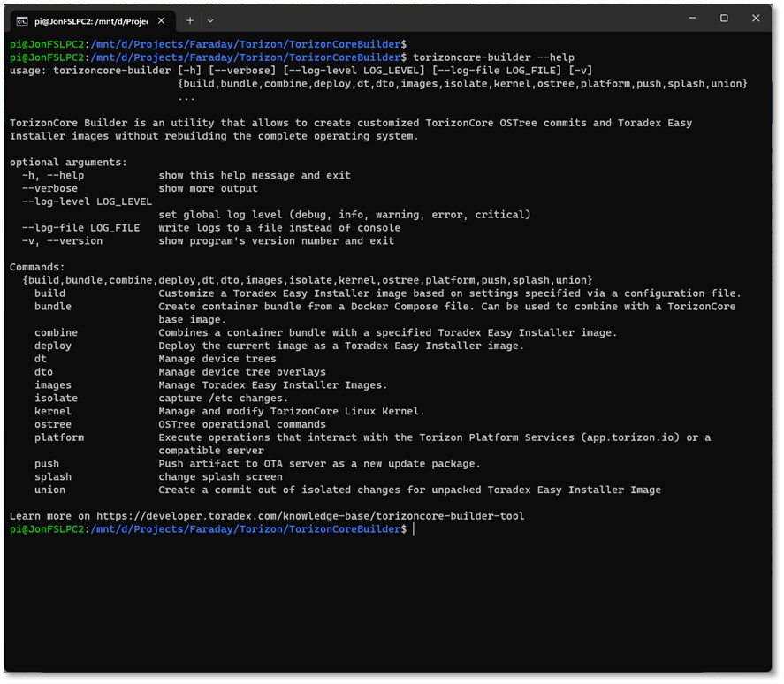Click the '-v, --version' option

tap(63, 241)
